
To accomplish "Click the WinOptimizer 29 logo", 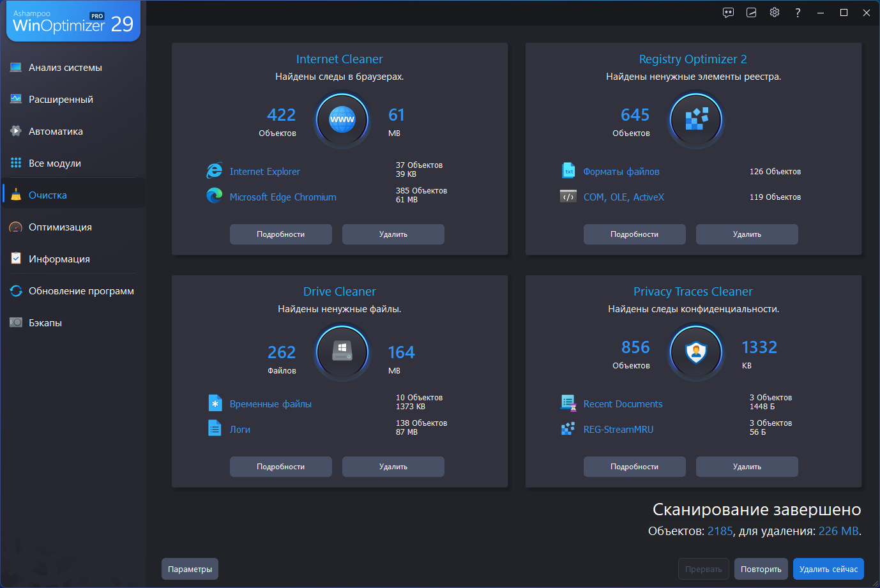I will 73,22.
